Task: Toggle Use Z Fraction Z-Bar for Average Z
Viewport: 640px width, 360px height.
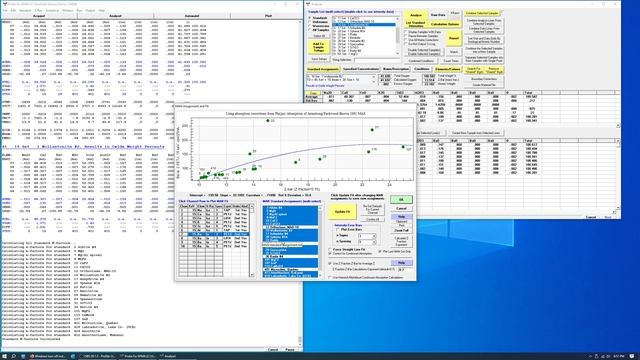Action: [x=352, y=264]
